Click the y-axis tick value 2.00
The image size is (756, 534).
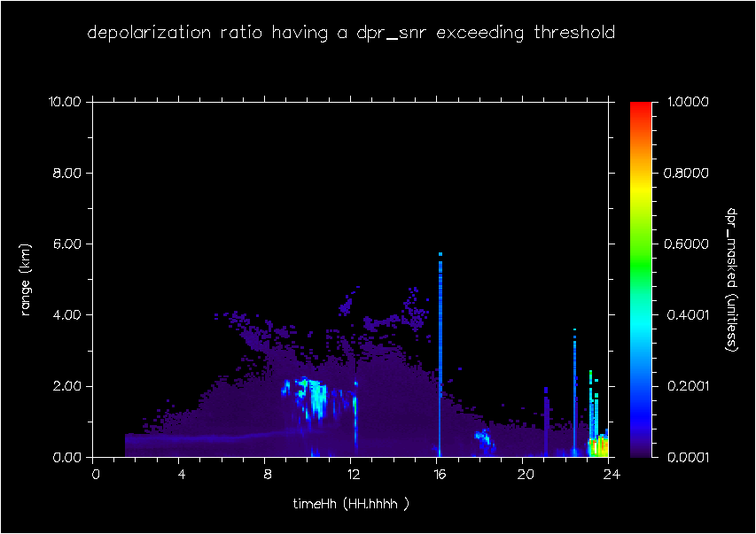pyautogui.click(x=66, y=386)
